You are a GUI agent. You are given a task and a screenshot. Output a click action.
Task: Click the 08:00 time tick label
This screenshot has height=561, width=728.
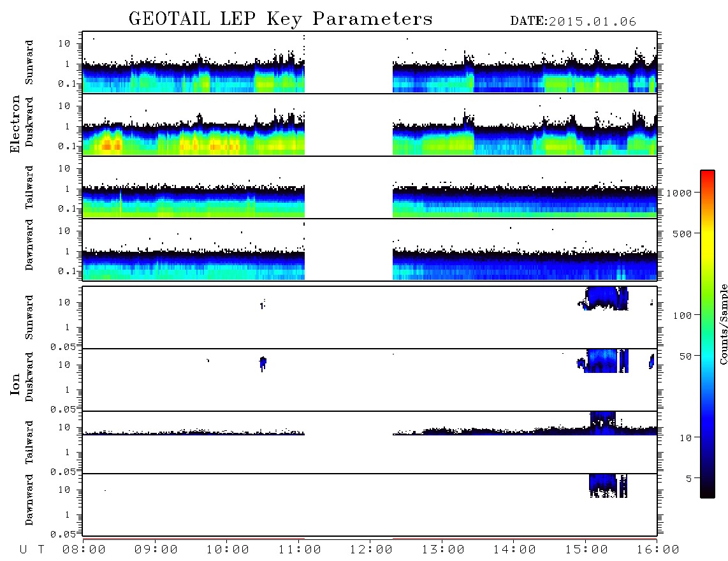(x=84, y=550)
